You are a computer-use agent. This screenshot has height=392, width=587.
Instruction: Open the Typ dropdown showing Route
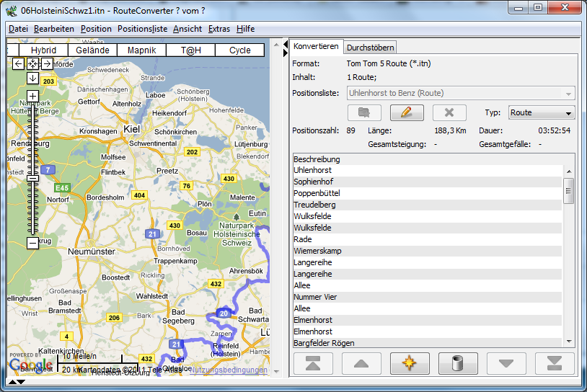point(541,113)
